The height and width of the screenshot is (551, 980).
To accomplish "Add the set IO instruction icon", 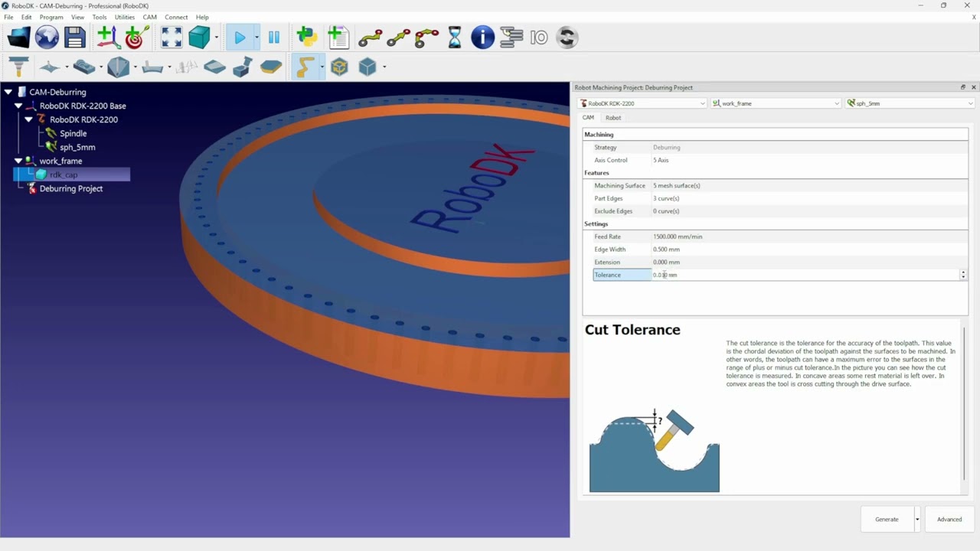I will (x=539, y=37).
